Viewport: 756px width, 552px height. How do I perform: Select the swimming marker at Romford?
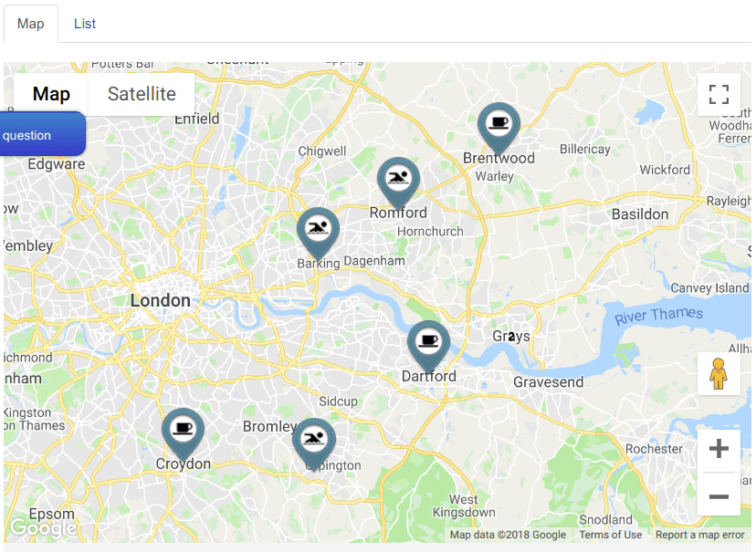(398, 182)
